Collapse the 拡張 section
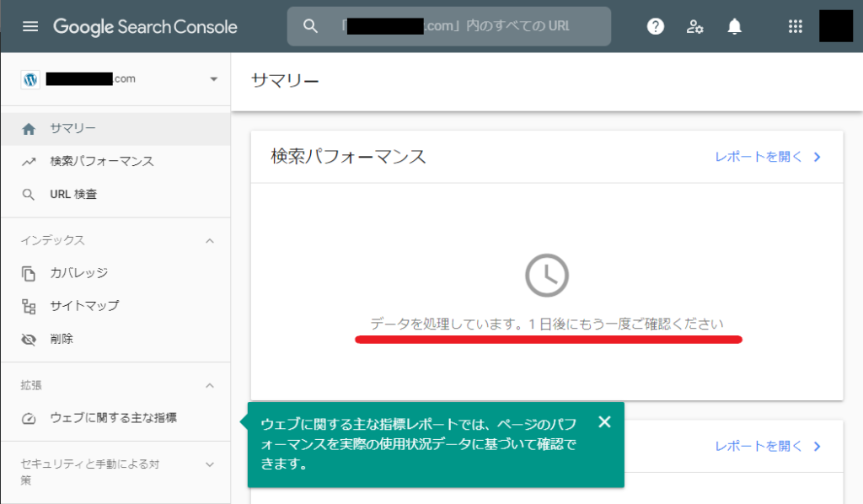The image size is (863, 504). pyautogui.click(x=210, y=385)
